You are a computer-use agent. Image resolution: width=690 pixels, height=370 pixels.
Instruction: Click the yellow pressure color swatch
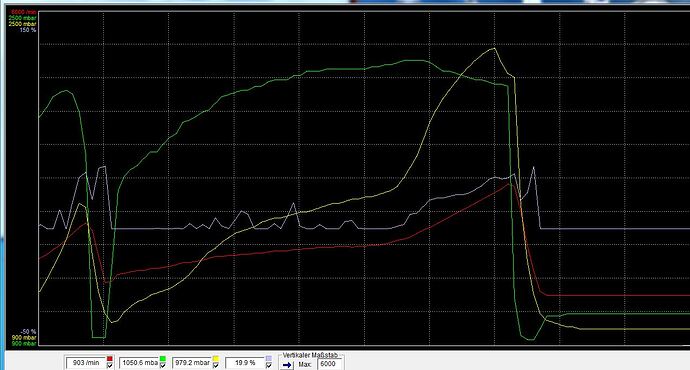(216, 359)
